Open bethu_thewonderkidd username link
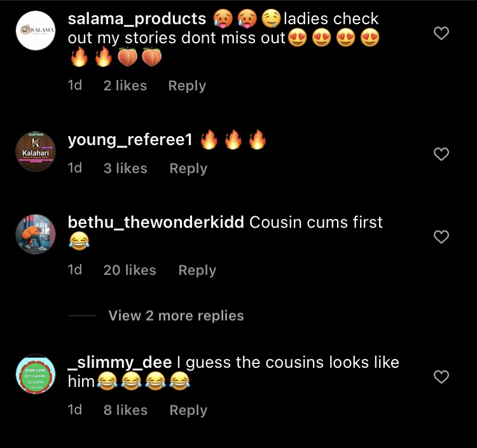 (156, 222)
